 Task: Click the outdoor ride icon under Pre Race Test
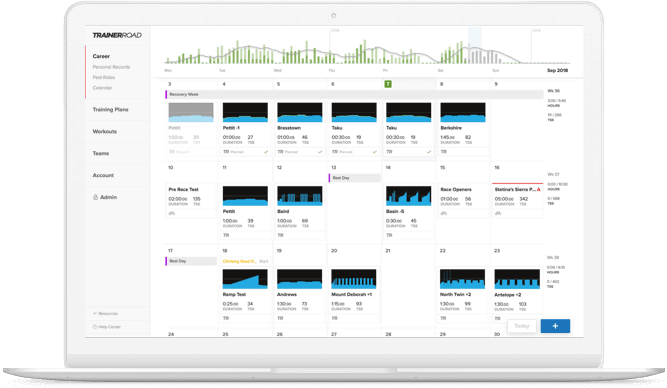(172, 213)
